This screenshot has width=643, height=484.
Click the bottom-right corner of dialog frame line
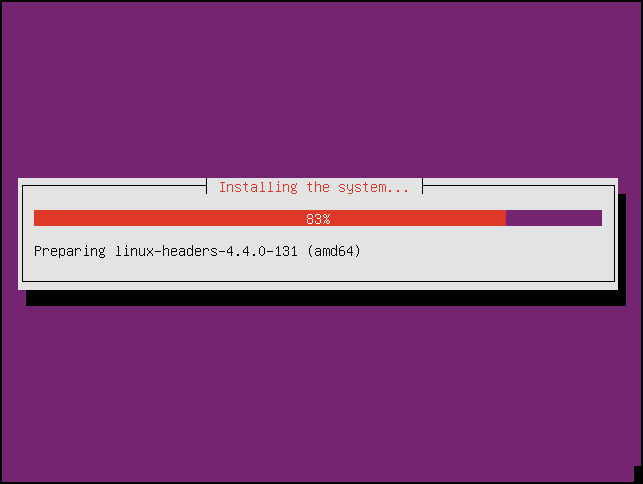614,281
